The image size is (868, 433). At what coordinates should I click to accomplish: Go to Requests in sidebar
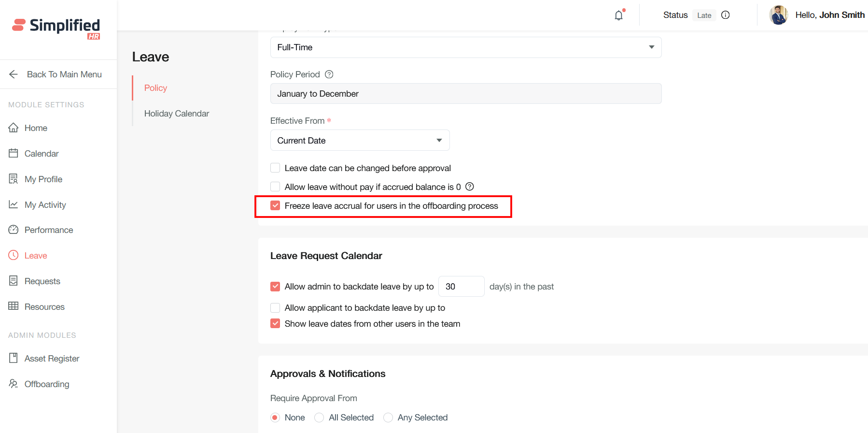tap(42, 281)
